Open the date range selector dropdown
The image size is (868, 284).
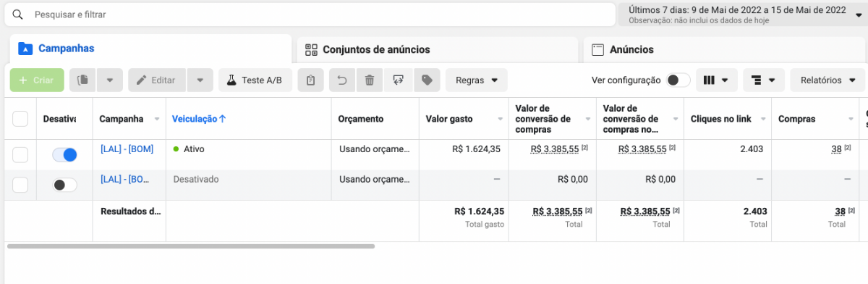tap(741, 14)
